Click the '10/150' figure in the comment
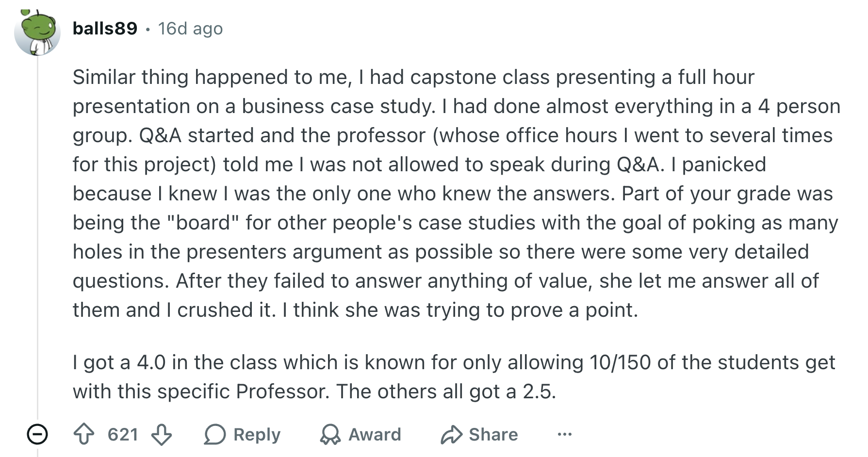This screenshot has width=868, height=457. click(x=620, y=362)
